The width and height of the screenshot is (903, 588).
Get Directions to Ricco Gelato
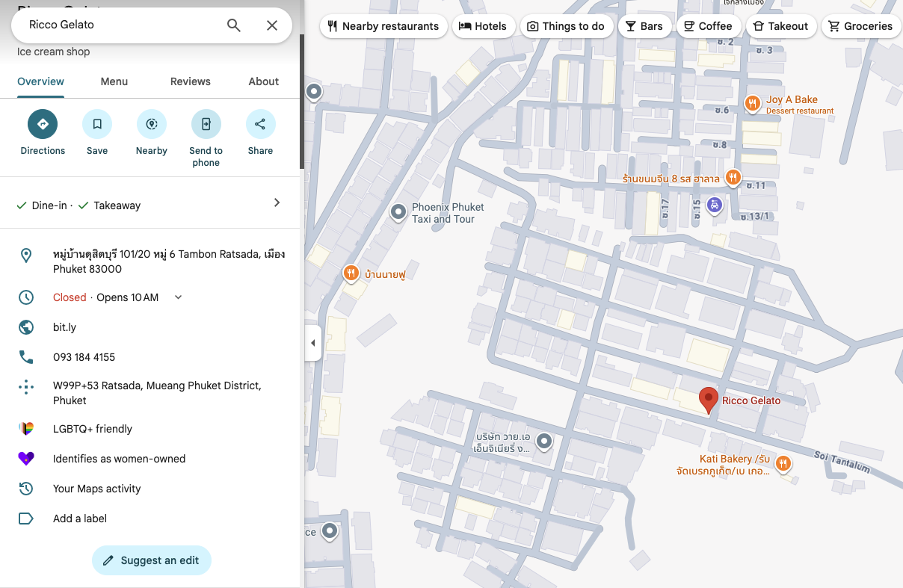pos(43,124)
